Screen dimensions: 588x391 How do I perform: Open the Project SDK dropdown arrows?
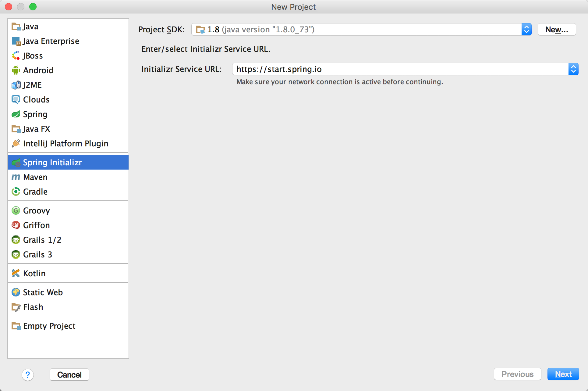(x=526, y=30)
